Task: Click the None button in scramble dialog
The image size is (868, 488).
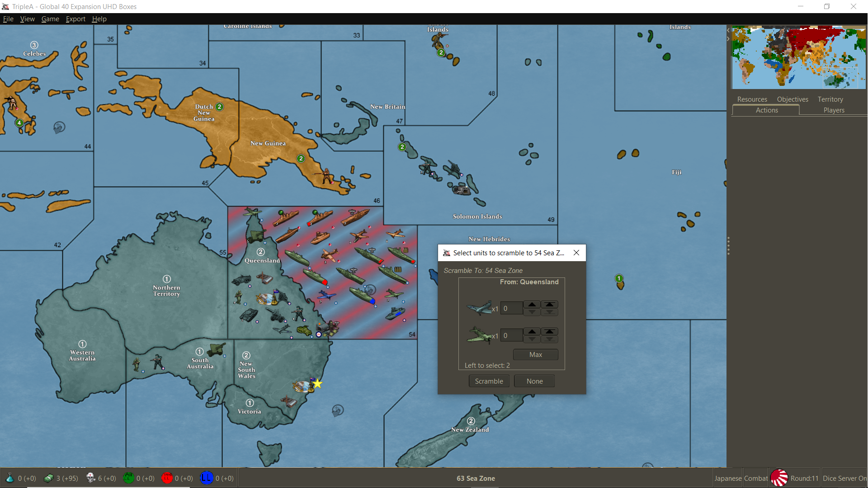Action: pos(534,381)
